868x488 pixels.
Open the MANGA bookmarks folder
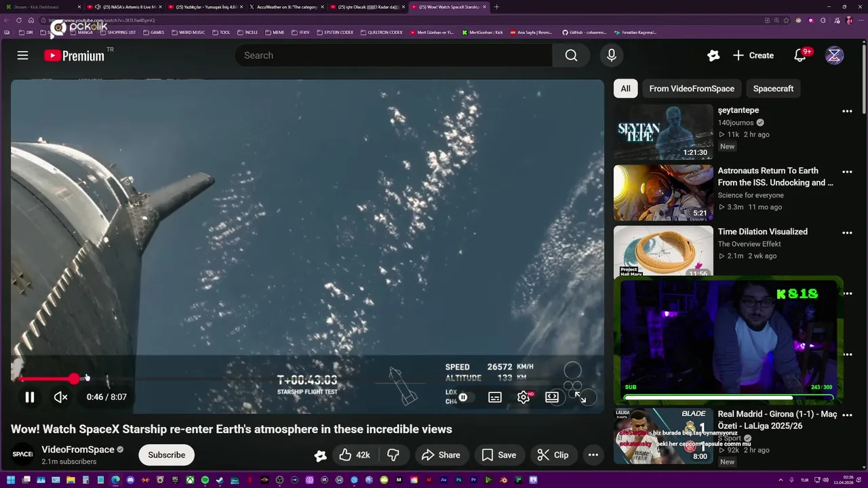point(81,33)
